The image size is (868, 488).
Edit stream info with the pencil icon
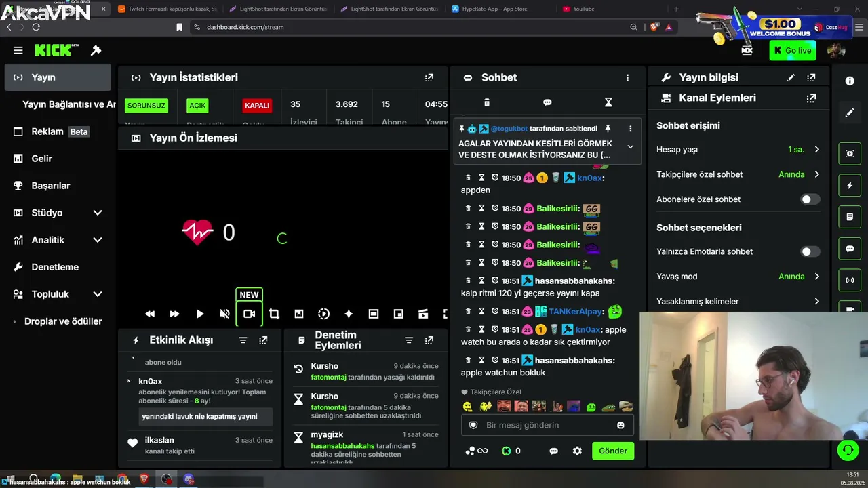[x=791, y=77]
